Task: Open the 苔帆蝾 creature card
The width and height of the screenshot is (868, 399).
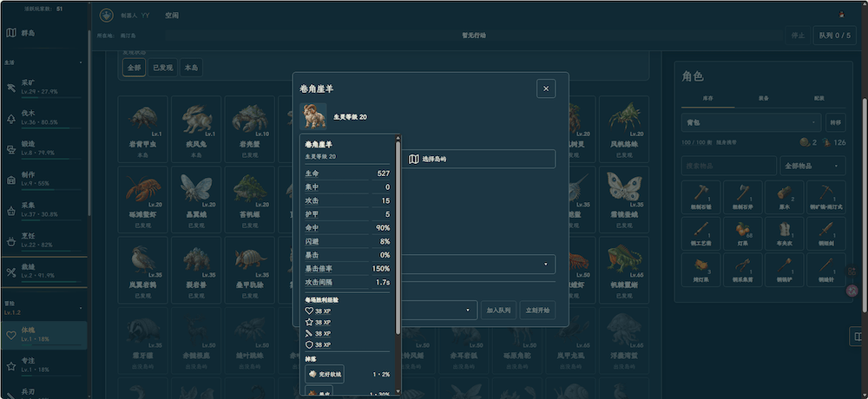Action: click(x=250, y=199)
